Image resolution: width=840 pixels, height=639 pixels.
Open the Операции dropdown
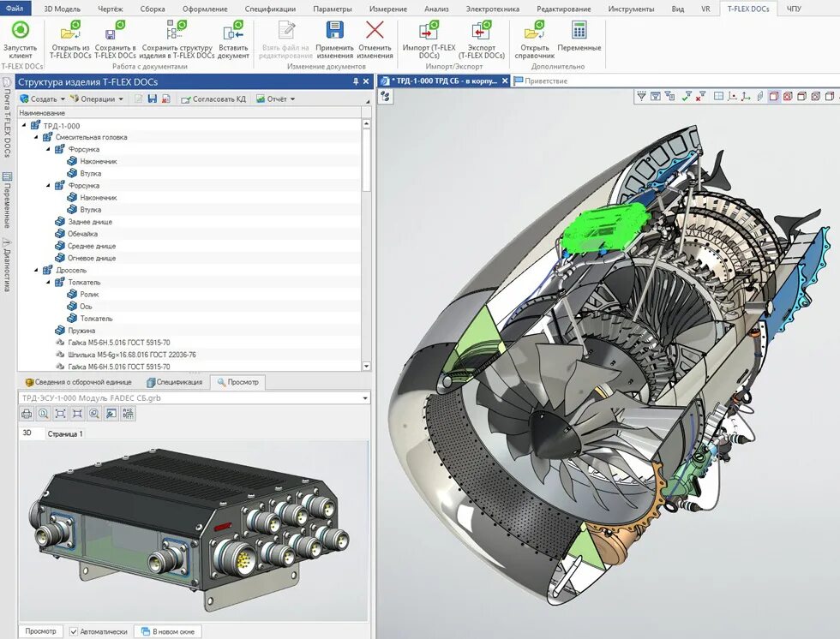point(97,99)
